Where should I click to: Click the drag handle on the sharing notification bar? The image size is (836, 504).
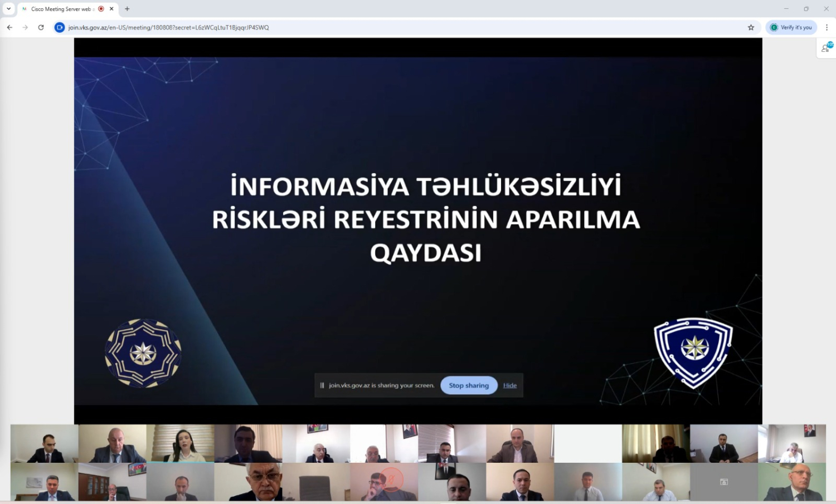[x=322, y=385]
